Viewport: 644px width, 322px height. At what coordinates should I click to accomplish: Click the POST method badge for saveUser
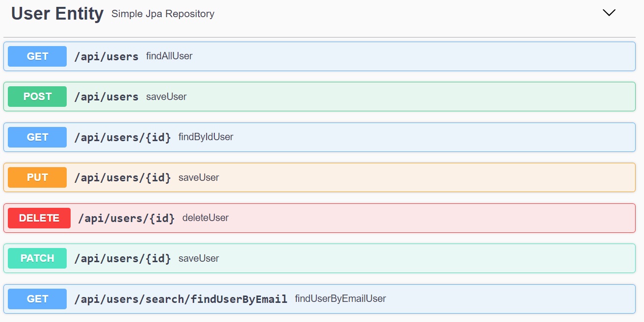pos(37,97)
